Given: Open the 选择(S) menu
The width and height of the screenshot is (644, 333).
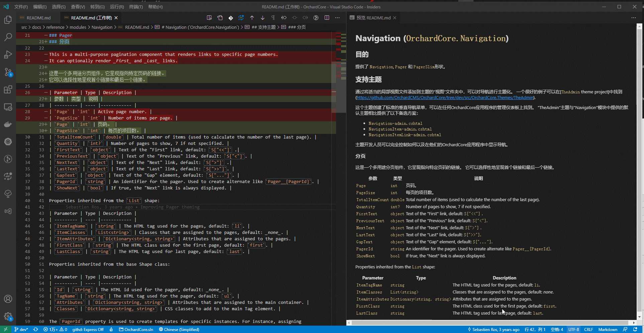Looking at the screenshot, I should (59, 7).
